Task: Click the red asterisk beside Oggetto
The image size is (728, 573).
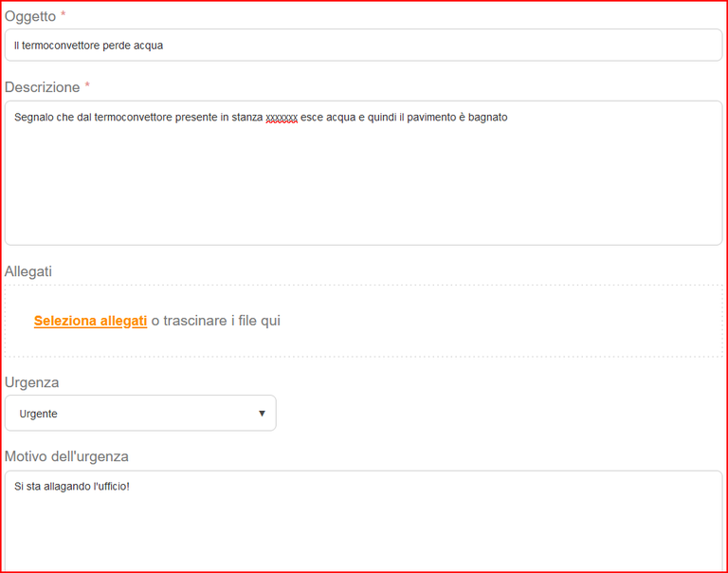Action: pos(64,16)
